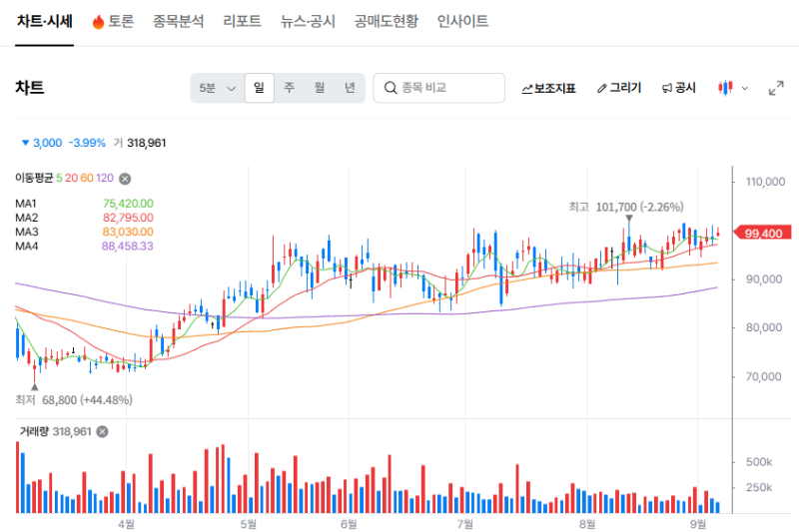Click the MA2 value 82,795.00
This screenshot has height=532, width=799.
[128, 218]
